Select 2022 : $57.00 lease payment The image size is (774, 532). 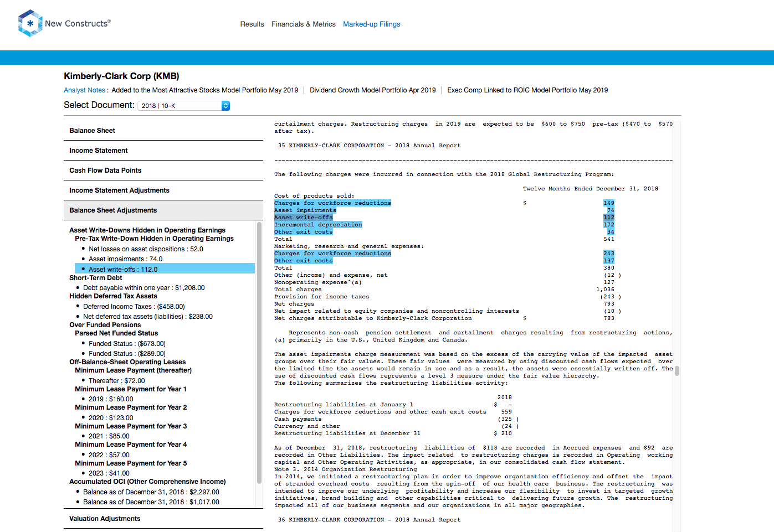click(x=109, y=455)
